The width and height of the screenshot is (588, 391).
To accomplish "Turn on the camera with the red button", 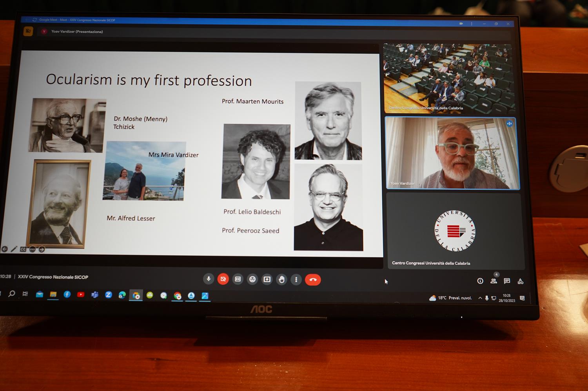I will point(223,279).
